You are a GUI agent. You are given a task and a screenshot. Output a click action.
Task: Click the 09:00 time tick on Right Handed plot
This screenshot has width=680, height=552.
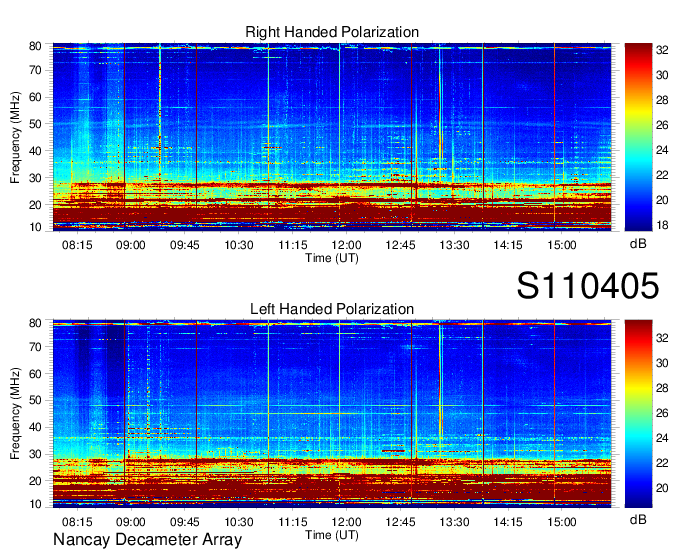[x=131, y=245]
